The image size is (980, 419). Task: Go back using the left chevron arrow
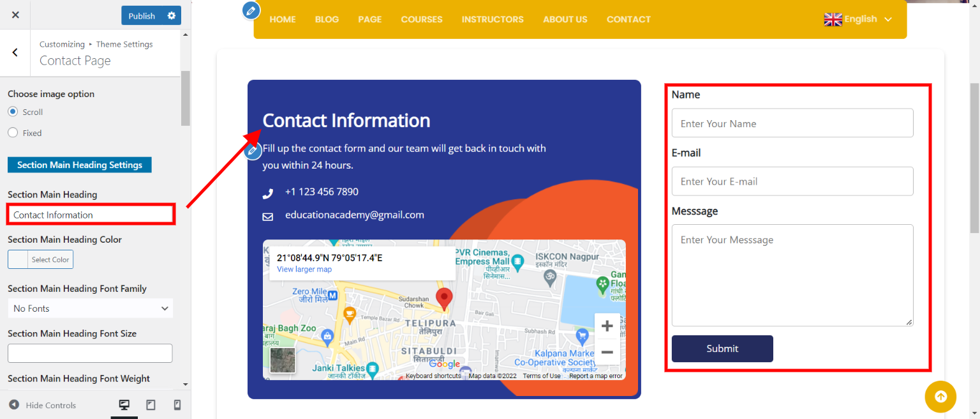[15, 52]
